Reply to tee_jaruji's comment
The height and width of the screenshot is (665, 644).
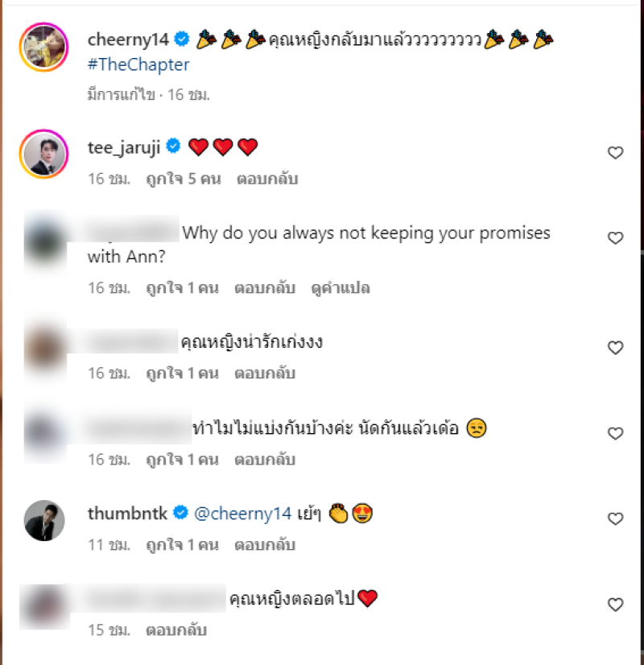coord(267,179)
